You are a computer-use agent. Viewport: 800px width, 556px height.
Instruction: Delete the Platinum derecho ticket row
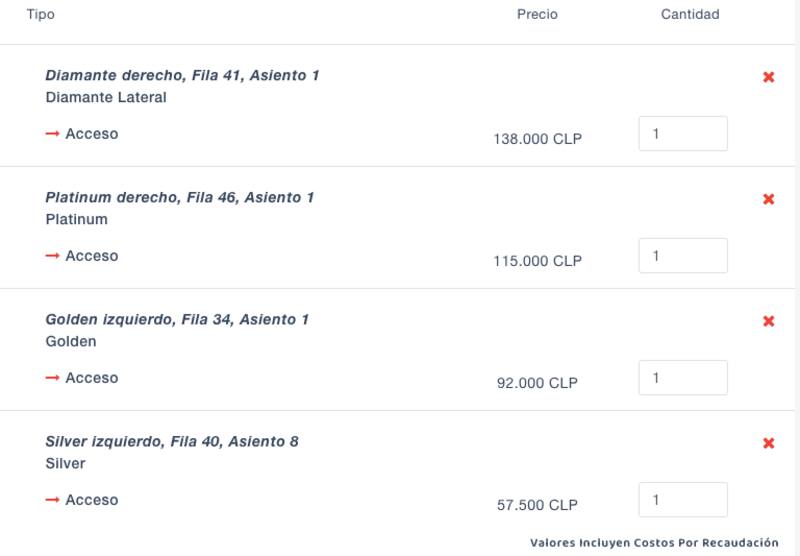[x=769, y=199]
